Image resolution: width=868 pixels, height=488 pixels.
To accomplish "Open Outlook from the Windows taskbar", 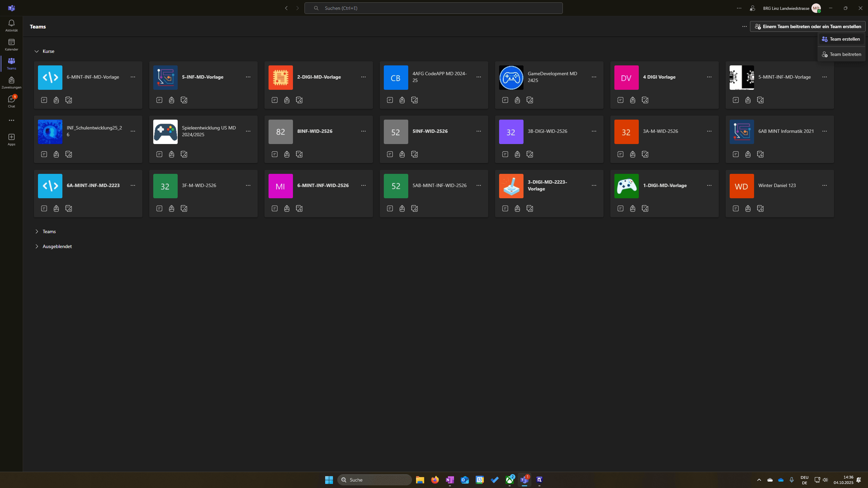I will [465, 480].
